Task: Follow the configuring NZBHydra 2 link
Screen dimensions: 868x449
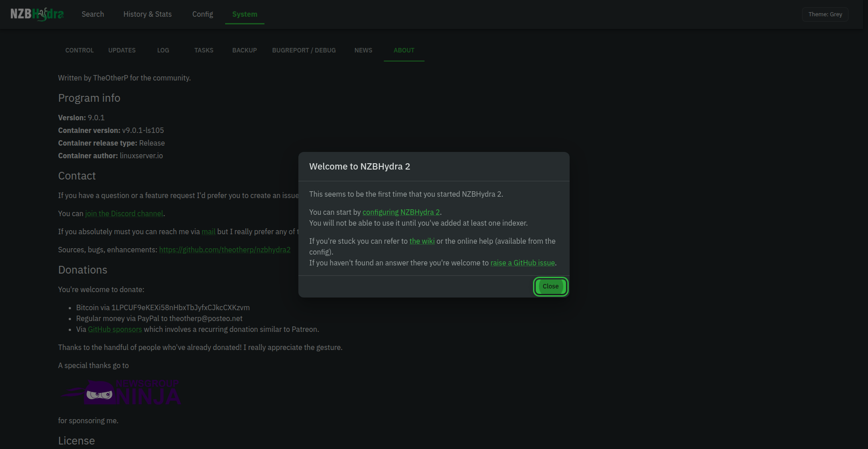Action: click(401, 212)
